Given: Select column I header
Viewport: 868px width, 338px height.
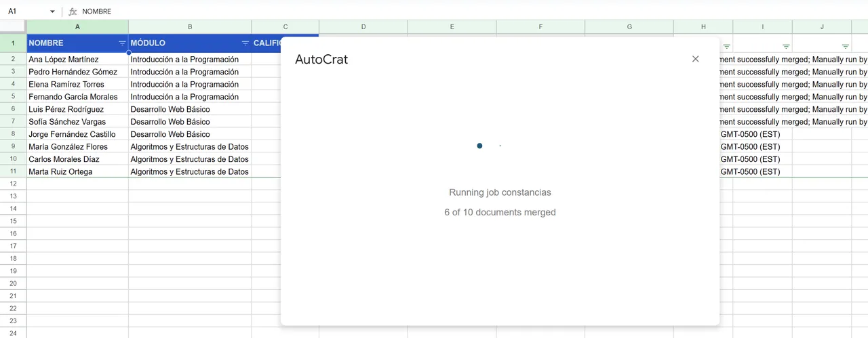Looking at the screenshot, I should point(762,26).
